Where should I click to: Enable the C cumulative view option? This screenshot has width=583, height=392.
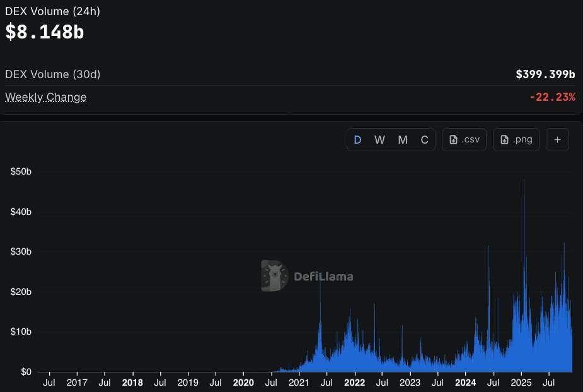tap(424, 140)
